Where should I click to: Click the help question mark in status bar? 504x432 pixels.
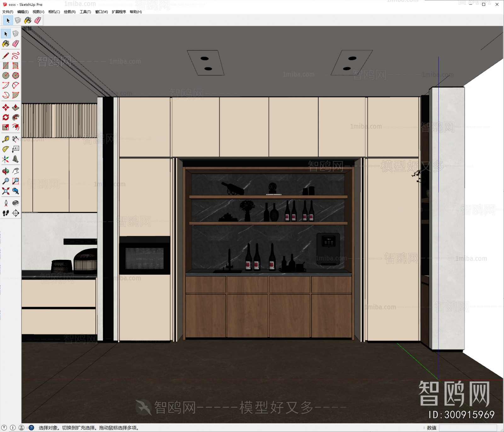pyautogui.click(x=31, y=428)
